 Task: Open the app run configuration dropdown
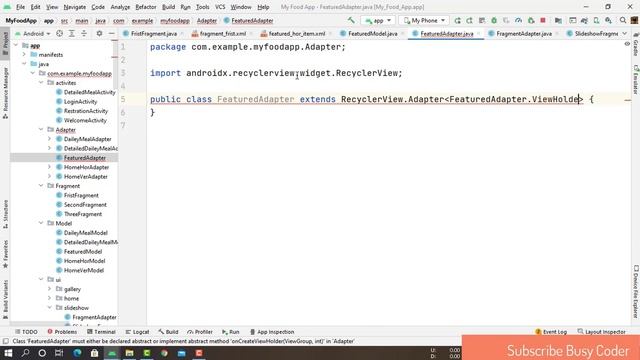pos(378,20)
